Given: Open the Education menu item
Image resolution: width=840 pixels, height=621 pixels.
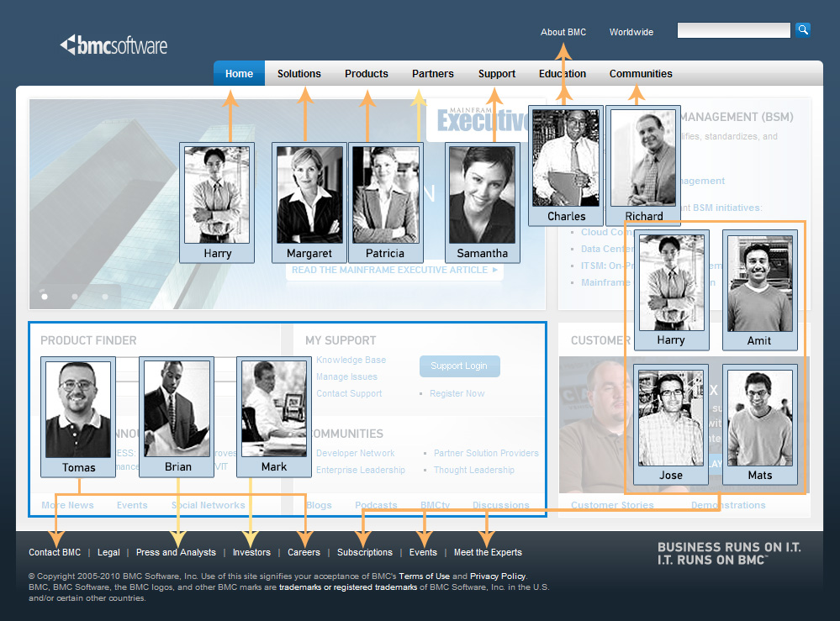Looking at the screenshot, I should coord(562,73).
